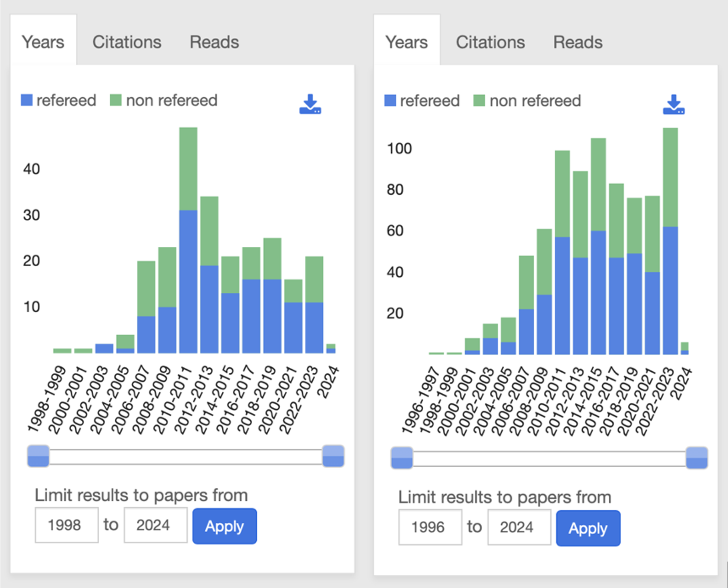This screenshot has height=588, width=728.
Task: Open Citations tab in left panel
Action: click(x=127, y=42)
